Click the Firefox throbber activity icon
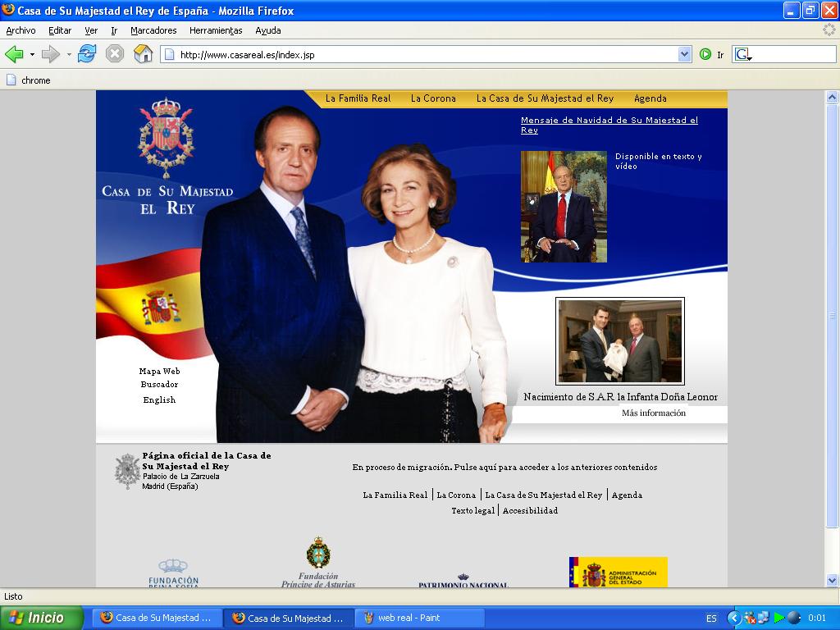 pos(829,30)
